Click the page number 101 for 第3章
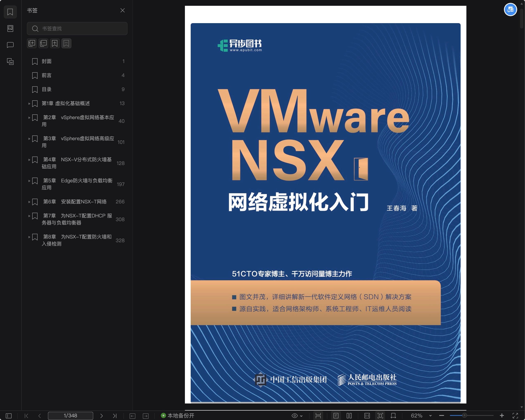The image size is (525, 420). tap(121, 142)
